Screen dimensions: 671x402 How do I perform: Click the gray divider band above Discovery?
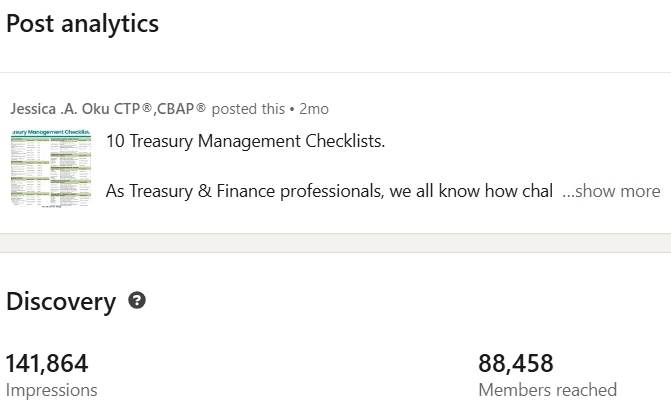tap(335, 243)
